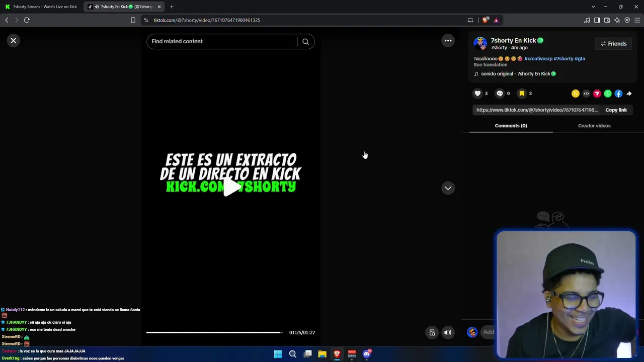
Task: Open the three-dot more options menu
Action: coord(448,41)
